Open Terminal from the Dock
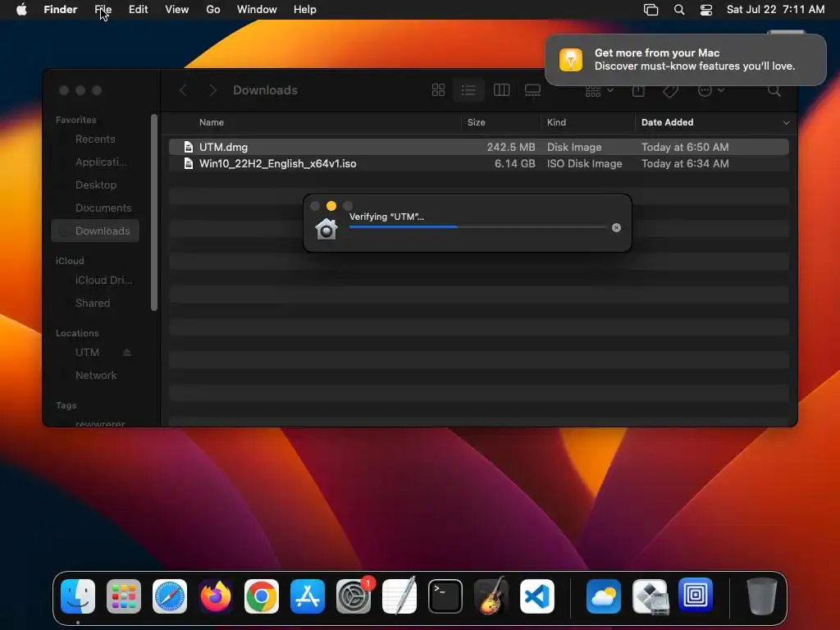840x630 pixels. click(445, 596)
